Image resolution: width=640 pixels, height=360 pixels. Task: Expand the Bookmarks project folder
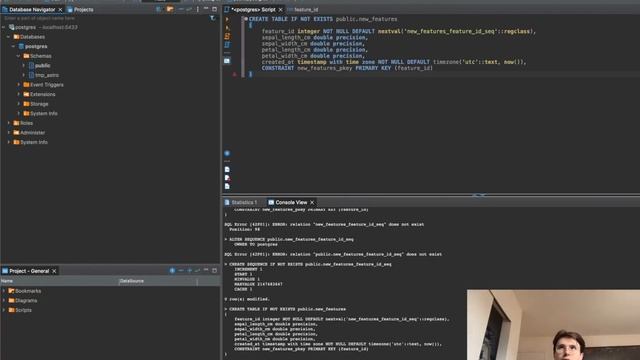(x=4, y=291)
